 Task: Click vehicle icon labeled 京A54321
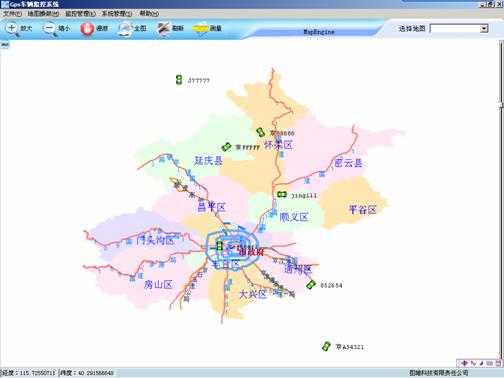[326, 346]
